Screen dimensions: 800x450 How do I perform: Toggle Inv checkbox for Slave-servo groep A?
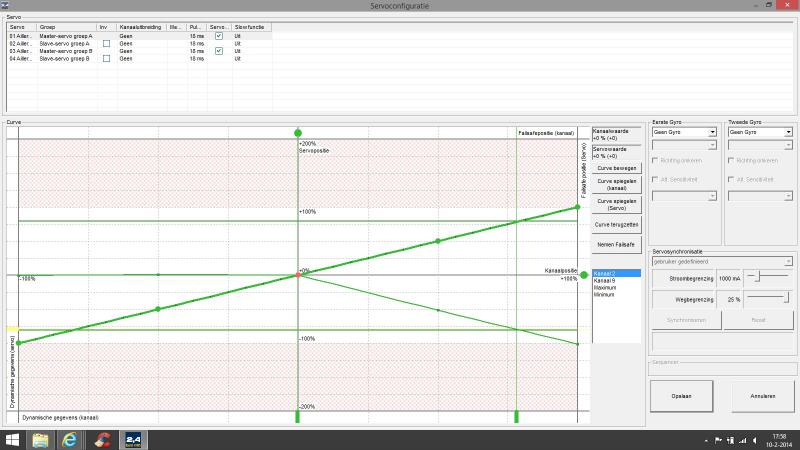pyautogui.click(x=106, y=44)
